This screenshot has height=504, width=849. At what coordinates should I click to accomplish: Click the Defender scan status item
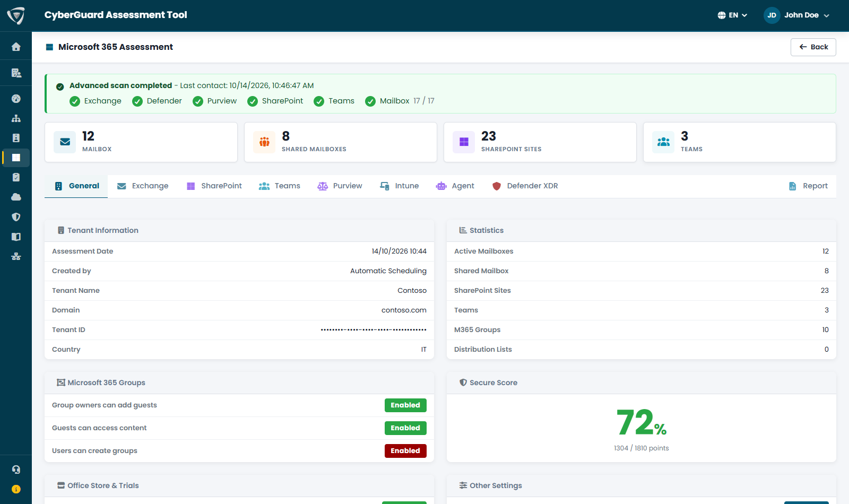point(157,101)
